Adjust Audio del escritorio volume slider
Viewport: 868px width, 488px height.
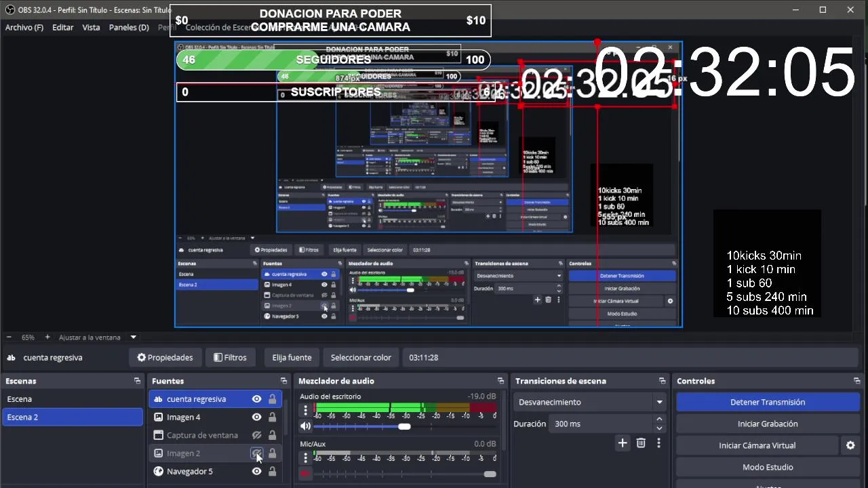pyautogui.click(x=404, y=426)
